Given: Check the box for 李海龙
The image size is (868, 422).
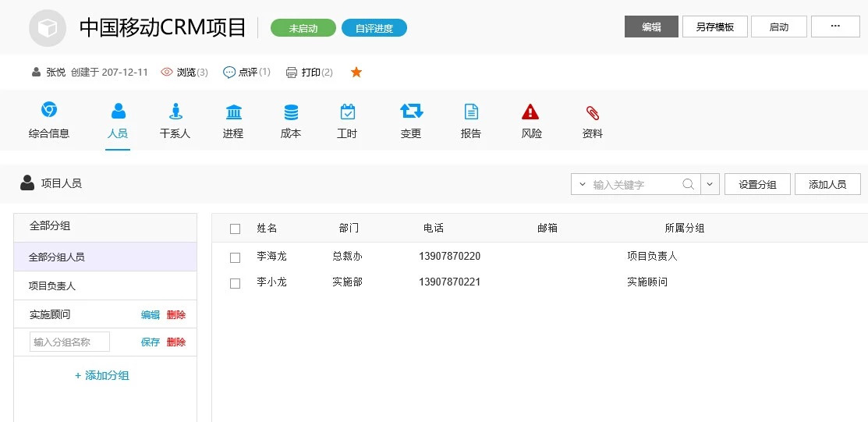Looking at the screenshot, I should 235,257.
